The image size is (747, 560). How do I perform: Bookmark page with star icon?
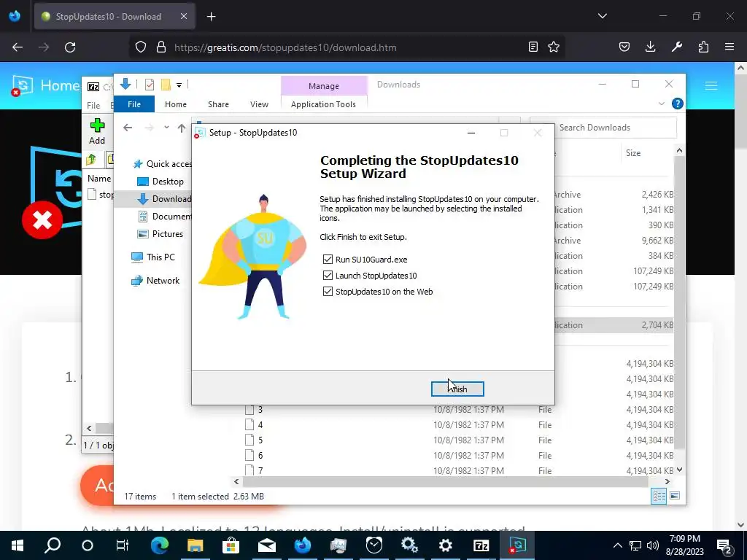click(x=554, y=47)
